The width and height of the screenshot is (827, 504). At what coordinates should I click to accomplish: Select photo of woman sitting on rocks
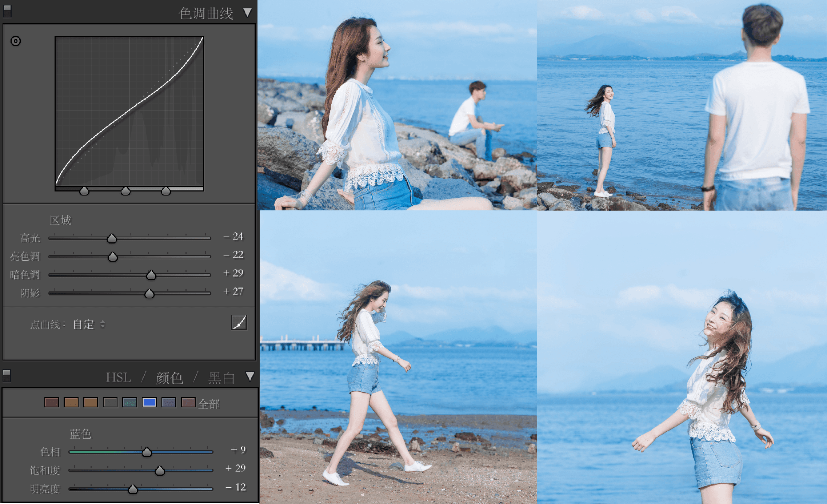pyautogui.click(x=397, y=105)
